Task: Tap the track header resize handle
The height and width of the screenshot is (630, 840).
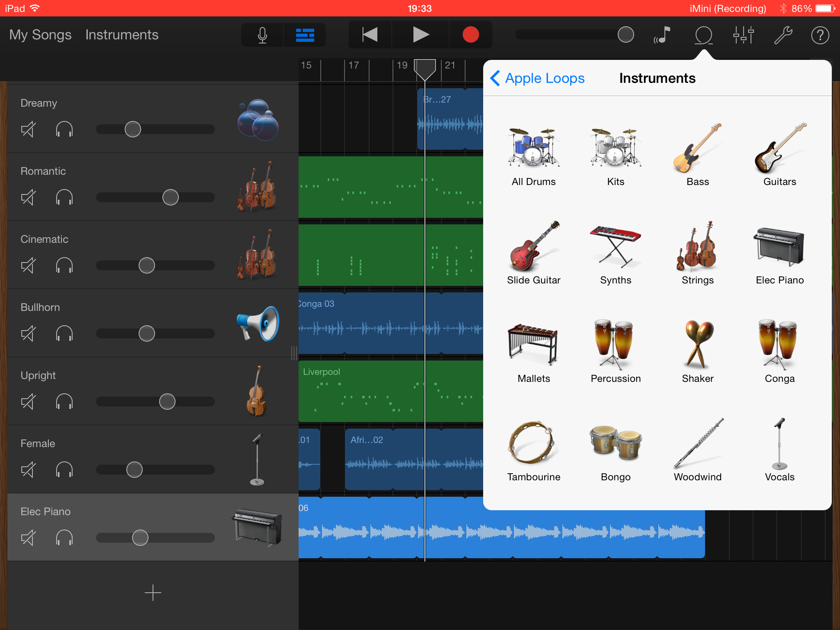Action: click(294, 353)
